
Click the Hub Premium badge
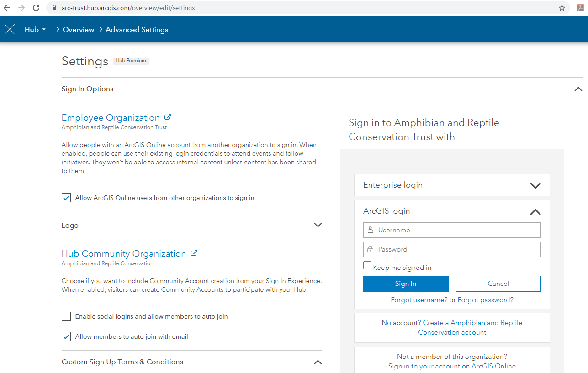click(131, 61)
